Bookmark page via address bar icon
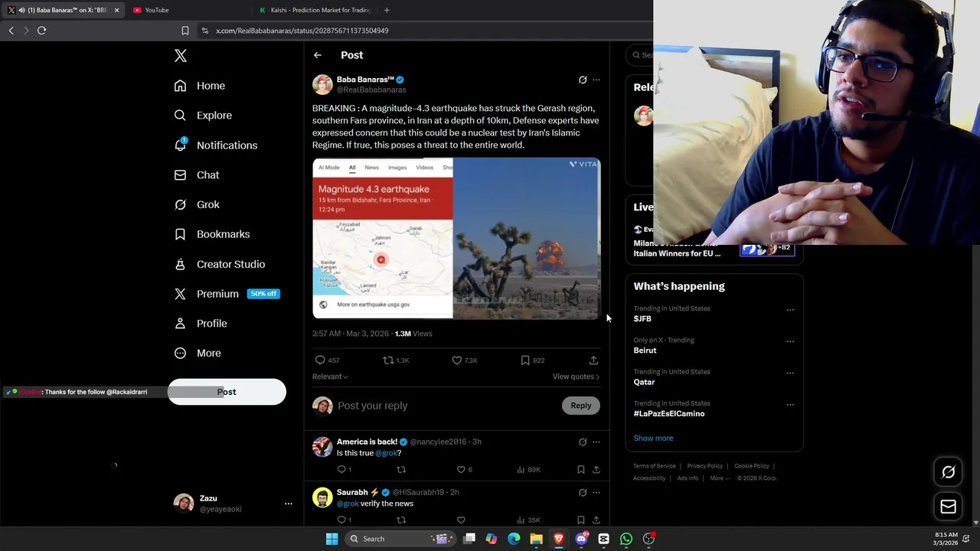 185,31
